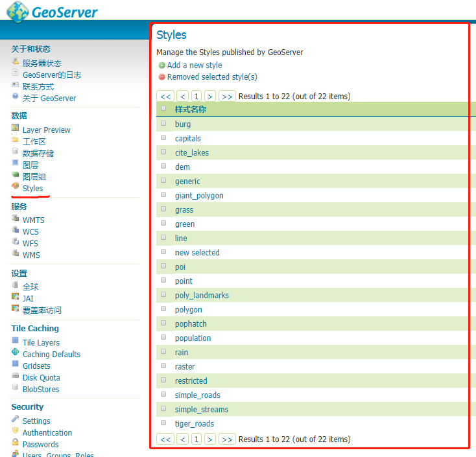Open Layer Preview in the sidebar
Image resolution: width=476 pixels, height=457 pixels.
click(x=47, y=130)
